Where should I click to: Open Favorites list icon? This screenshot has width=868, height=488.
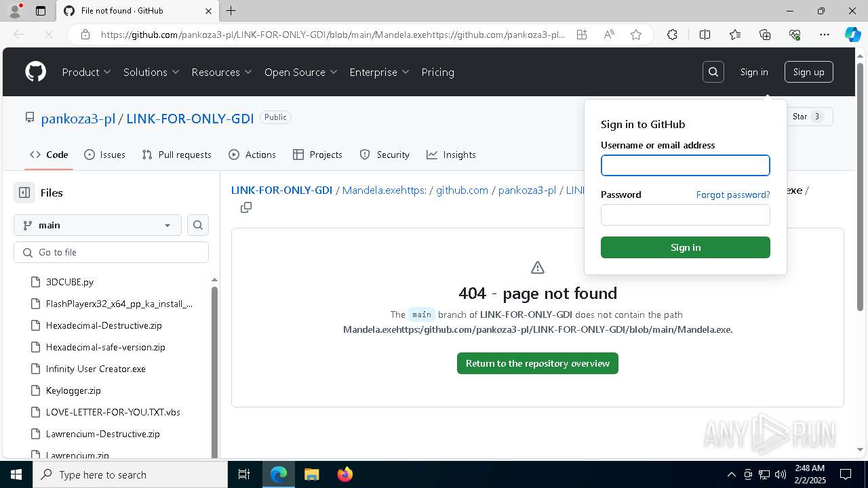coord(735,35)
